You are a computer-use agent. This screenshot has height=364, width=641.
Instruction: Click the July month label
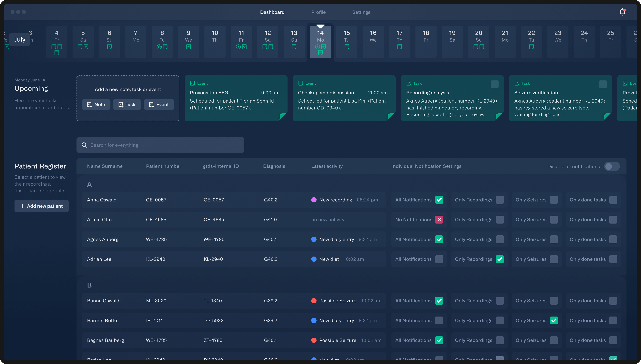point(20,40)
